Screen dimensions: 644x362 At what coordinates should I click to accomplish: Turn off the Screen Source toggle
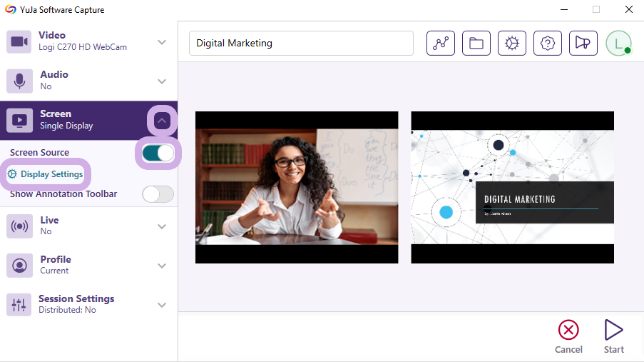point(158,154)
